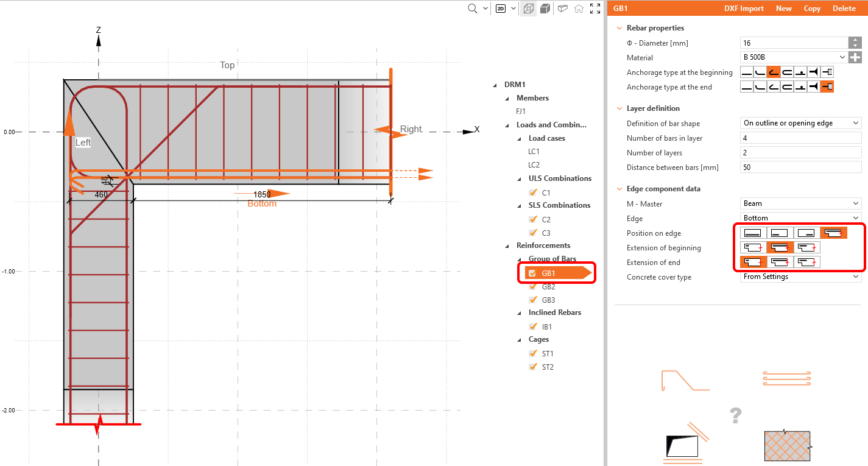The image size is (868, 466).
Task: Switch to the solid rendering cube icon
Action: [546, 9]
